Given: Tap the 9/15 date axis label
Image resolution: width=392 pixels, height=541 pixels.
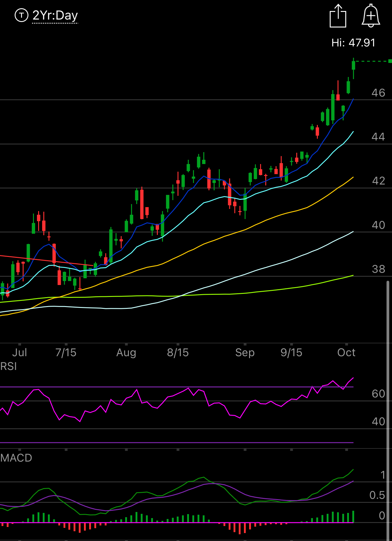Looking at the screenshot, I should [x=292, y=353].
